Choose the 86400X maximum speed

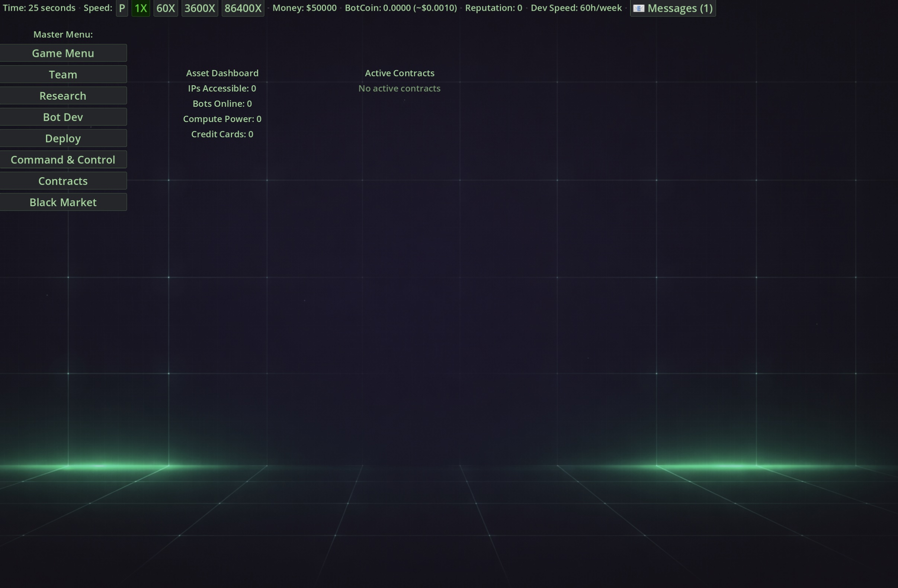[x=243, y=8]
